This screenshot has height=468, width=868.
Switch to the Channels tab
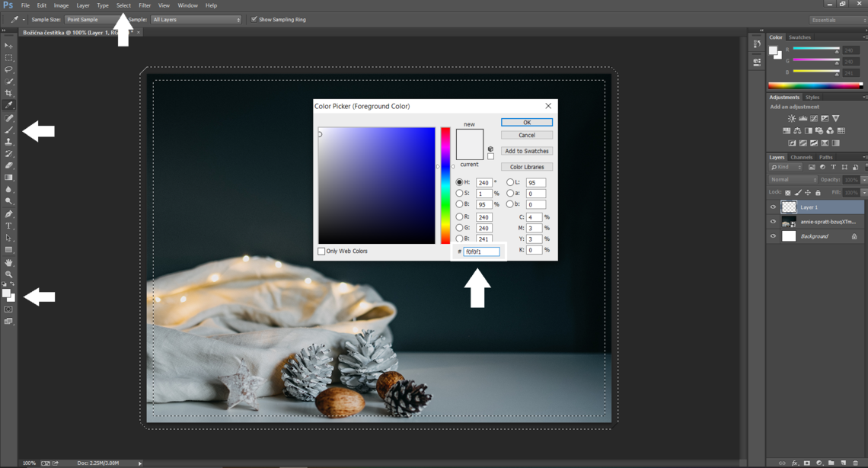tap(801, 157)
